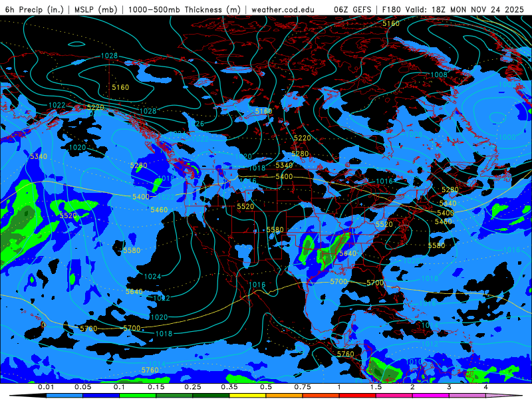The width and height of the screenshot is (532, 399).
Task: Click the 0.35 legend value
Action: [229, 387]
